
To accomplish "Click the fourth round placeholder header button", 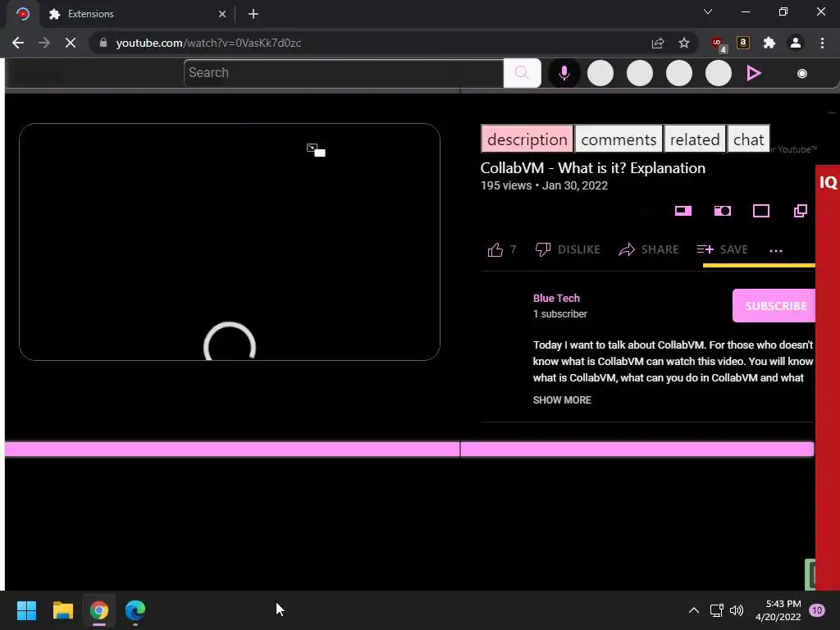I will click(719, 73).
